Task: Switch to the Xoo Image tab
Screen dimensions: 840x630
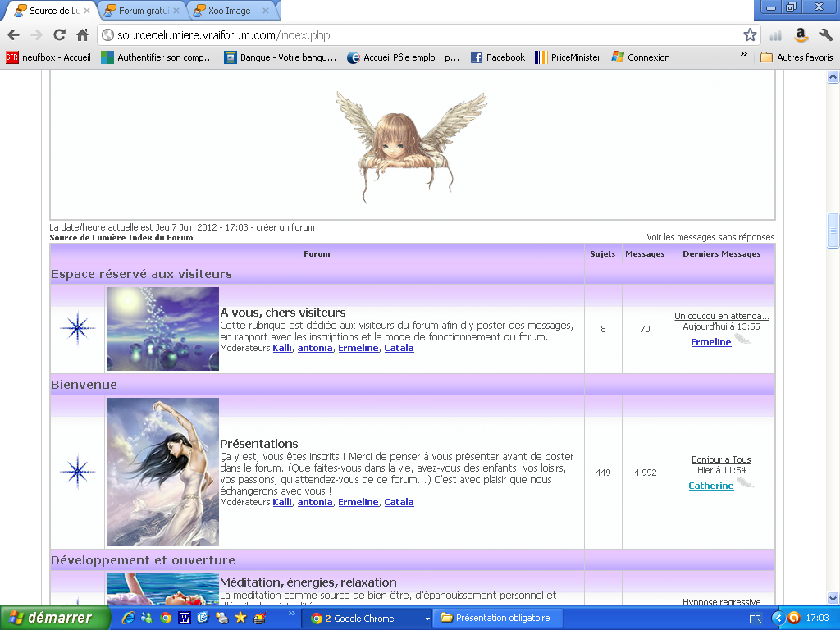Action: click(x=231, y=11)
